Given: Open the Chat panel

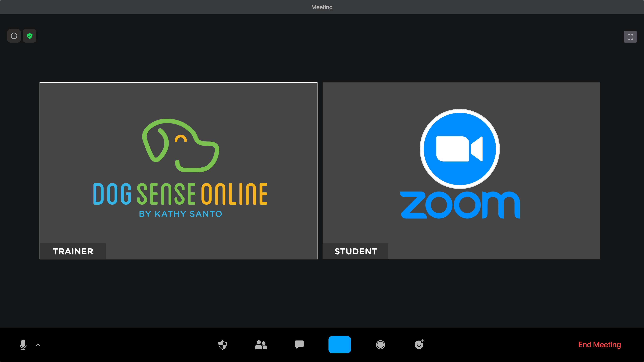Looking at the screenshot, I should pyautogui.click(x=299, y=345).
